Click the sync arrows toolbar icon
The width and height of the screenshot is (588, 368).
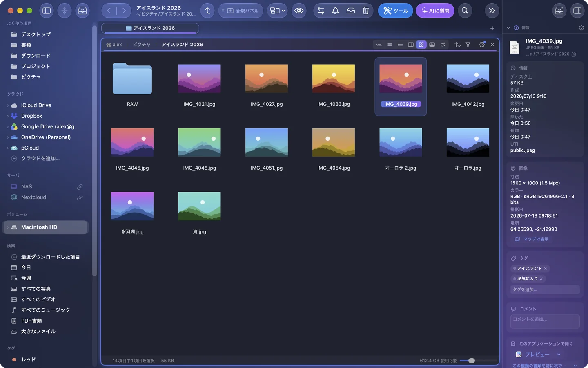(321, 11)
